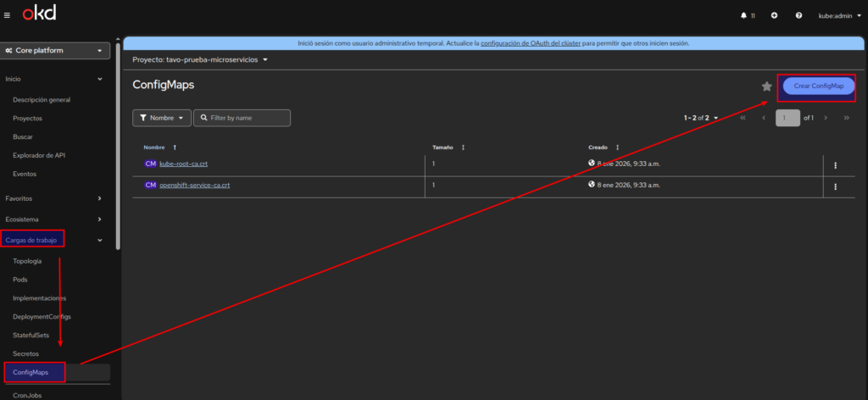Click the plus import icon in header
Image resolution: width=868 pixels, height=400 pixels.
click(774, 15)
